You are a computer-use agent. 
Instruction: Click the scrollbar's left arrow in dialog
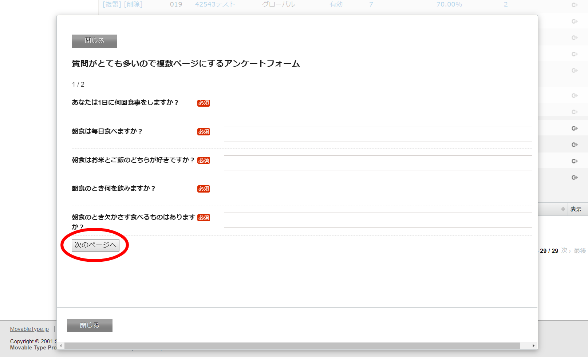(61, 346)
